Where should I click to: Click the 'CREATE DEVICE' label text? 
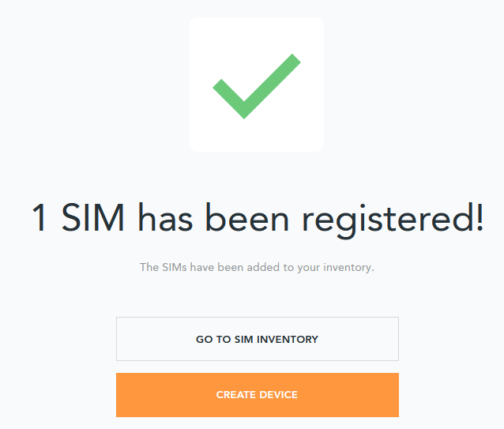[257, 394]
